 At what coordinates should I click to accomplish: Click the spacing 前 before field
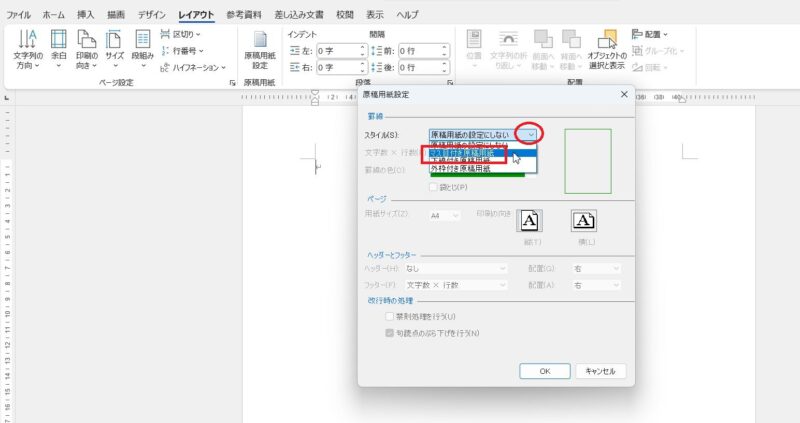(x=424, y=51)
